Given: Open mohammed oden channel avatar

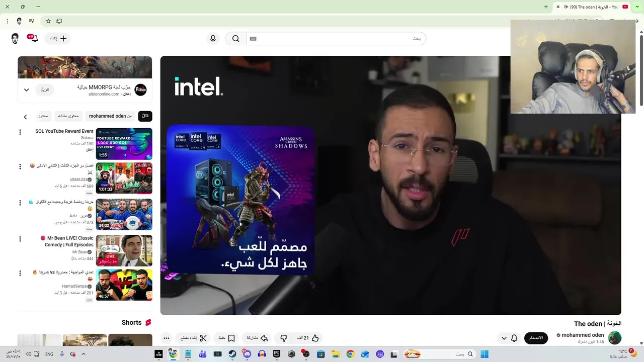Looking at the screenshot, I should tap(614, 338).
